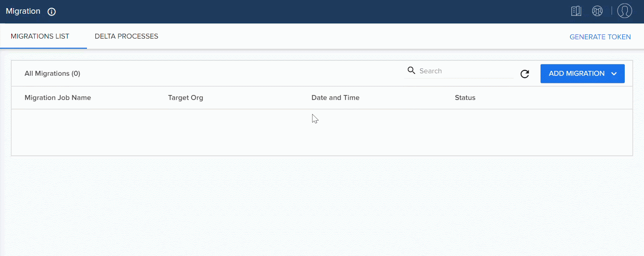Viewport: 644px width, 256px height.
Task: Click the Generate Token link
Action: pos(600,37)
